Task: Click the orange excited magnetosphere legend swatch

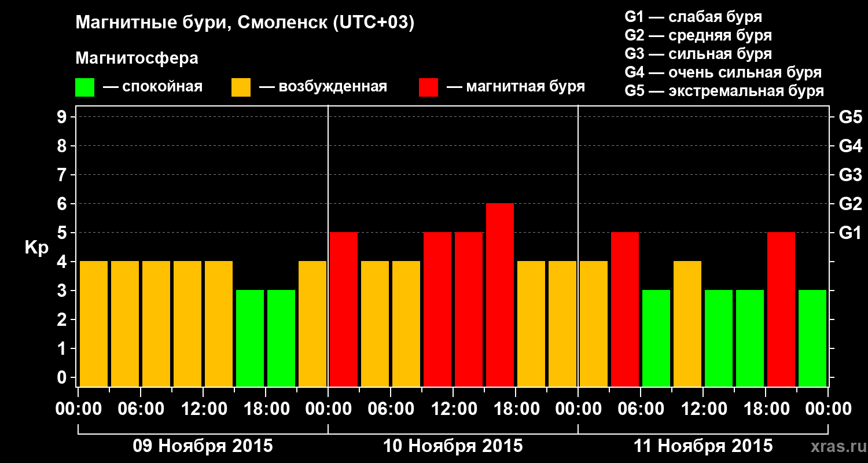Action: 241,87
